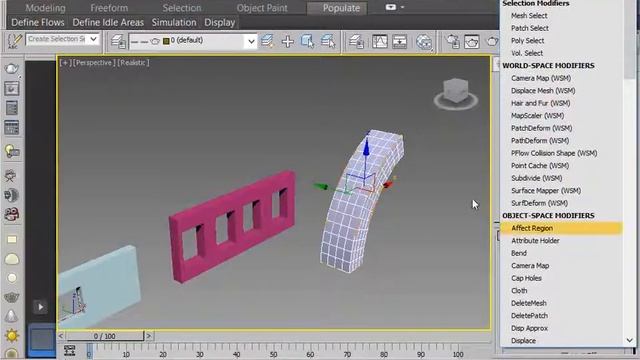Click the play arrow button left of viewport
The height and width of the screenshot is (360, 640).
pyautogui.click(x=40, y=307)
